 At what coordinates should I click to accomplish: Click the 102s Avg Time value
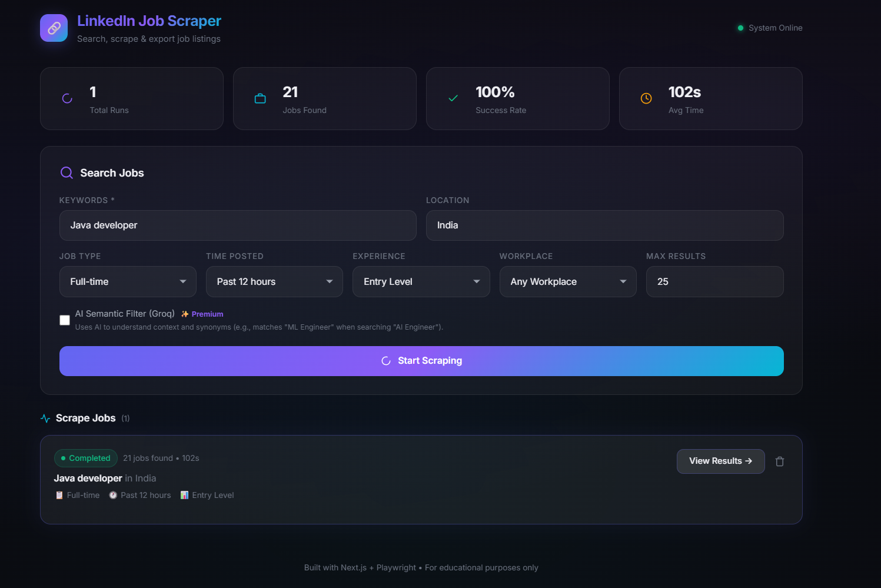684,92
